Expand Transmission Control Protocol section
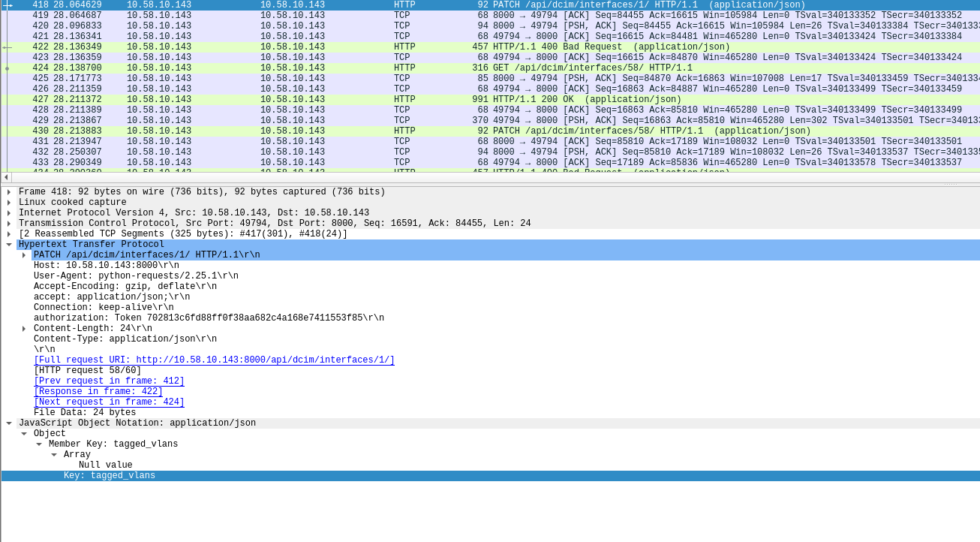This screenshot has height=542, width=980. tap(9, 224)
